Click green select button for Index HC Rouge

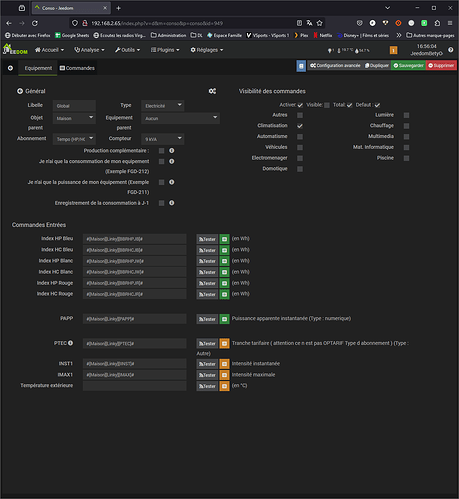click(x=225, y=294)
